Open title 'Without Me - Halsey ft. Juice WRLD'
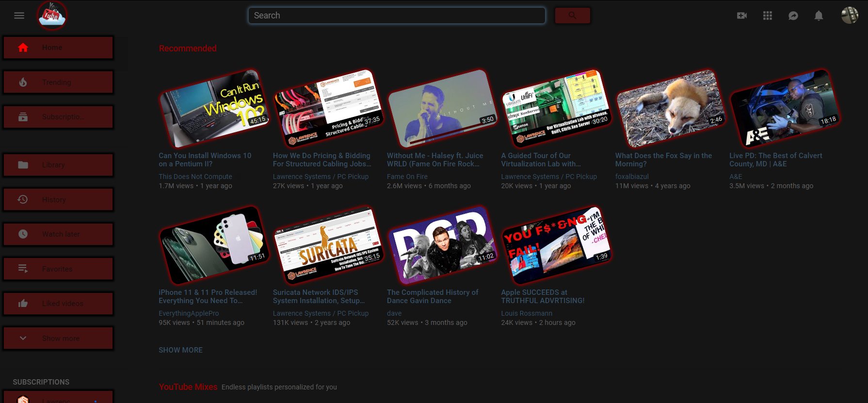 tap(435, 160)
